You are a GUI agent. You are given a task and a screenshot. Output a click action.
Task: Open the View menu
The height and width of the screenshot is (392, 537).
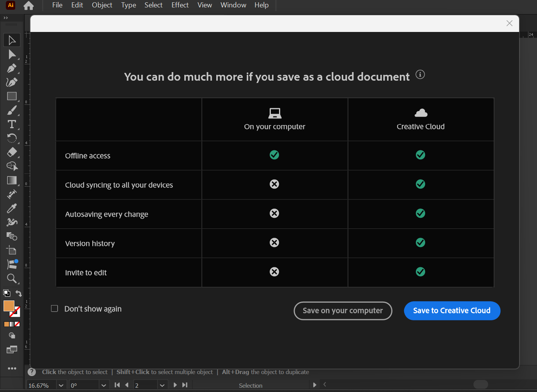(x=205, y=5)
